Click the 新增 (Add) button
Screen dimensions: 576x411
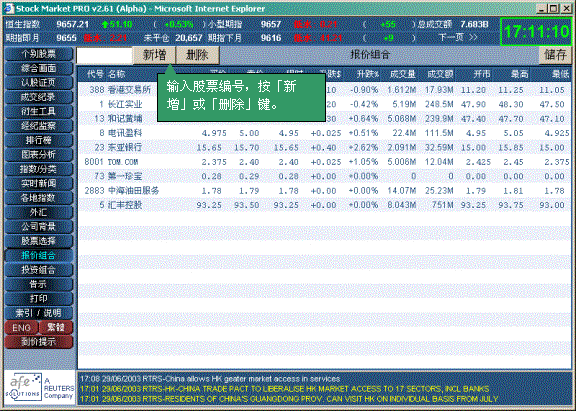coord(154,55)
